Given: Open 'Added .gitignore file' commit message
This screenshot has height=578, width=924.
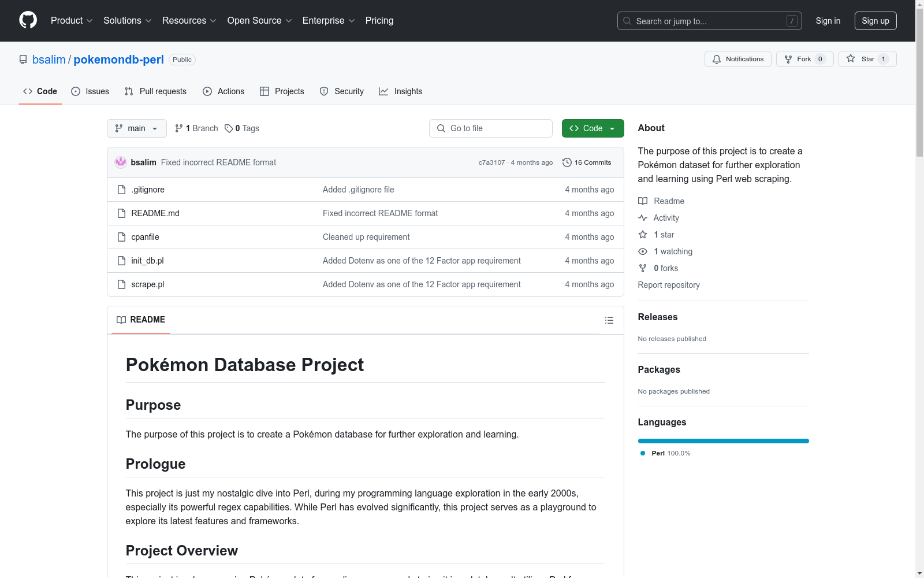Looking at the screenshot, I should tap(359, 190).
